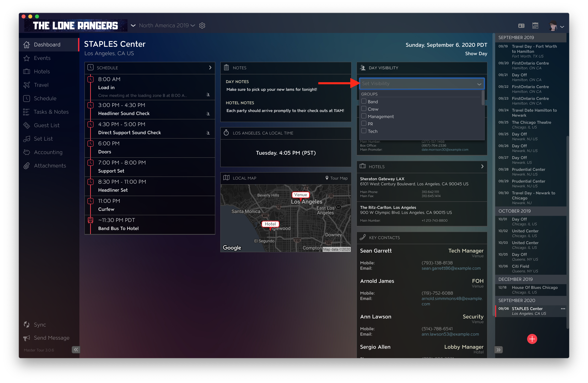The width and height of the screenshot is (588, 383).
Task: Open the user account dropdown arrow
Action: [562, 27]
